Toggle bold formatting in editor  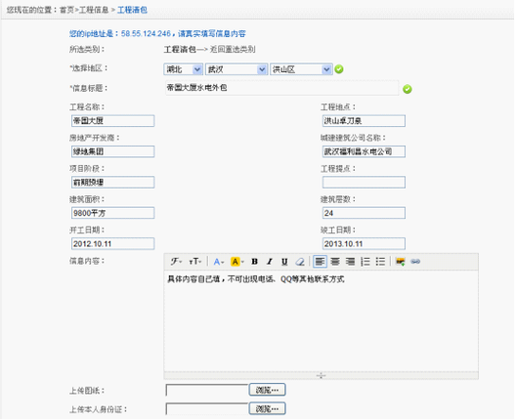click(254, 262)
